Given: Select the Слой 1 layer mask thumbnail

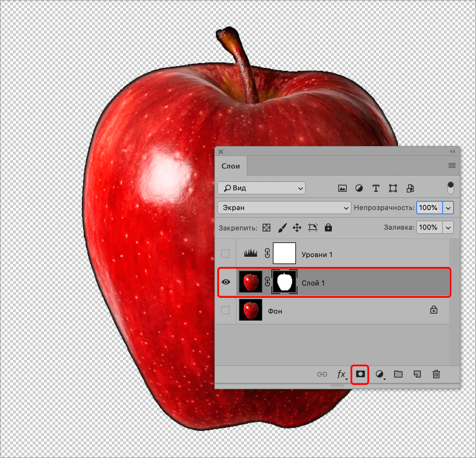Looking at the screenshot, I should pyautogui.click(x=284, y=282).
